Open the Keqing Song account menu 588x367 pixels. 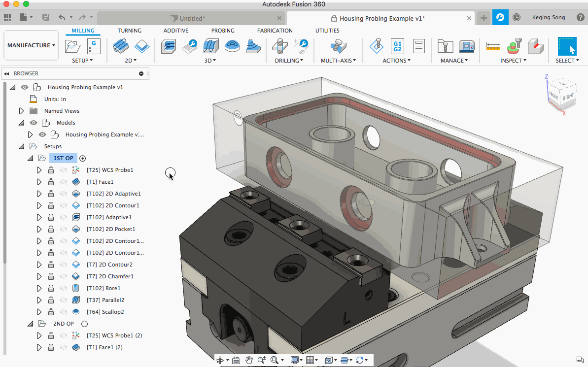coord(548,18)
